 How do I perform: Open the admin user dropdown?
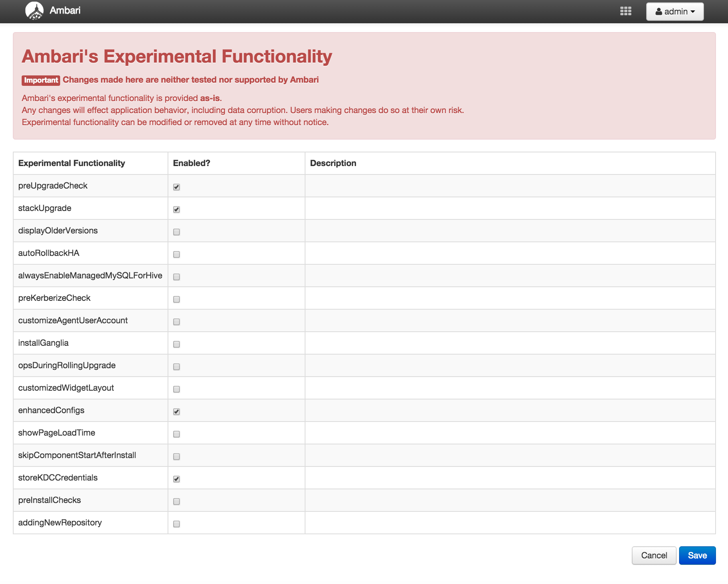pos(675,12)
